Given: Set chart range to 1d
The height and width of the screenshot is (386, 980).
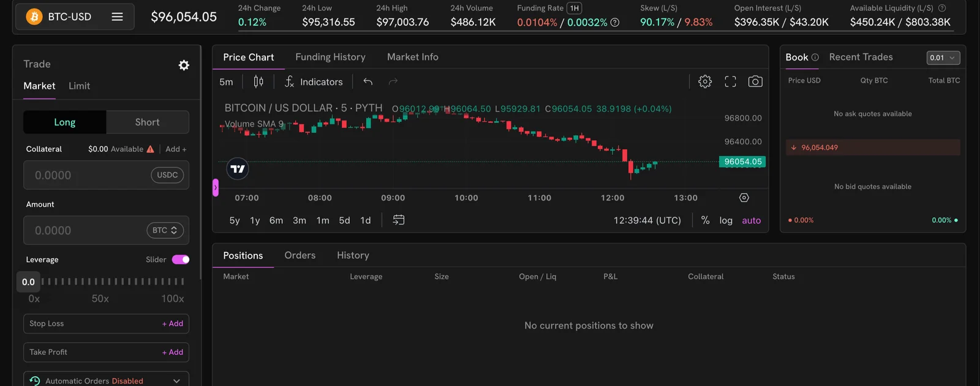Looking at the screenshot, I should (x=366, y=220).
